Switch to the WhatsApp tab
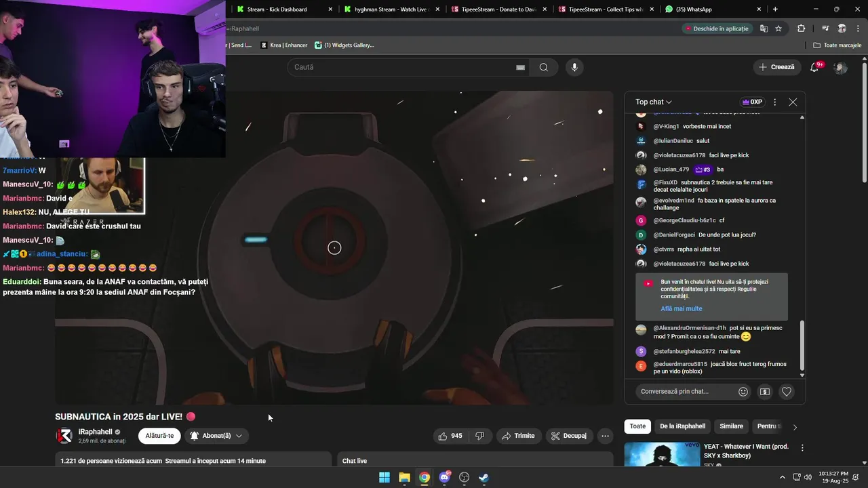This screenshot has width=868, height=488. (713, 9)
